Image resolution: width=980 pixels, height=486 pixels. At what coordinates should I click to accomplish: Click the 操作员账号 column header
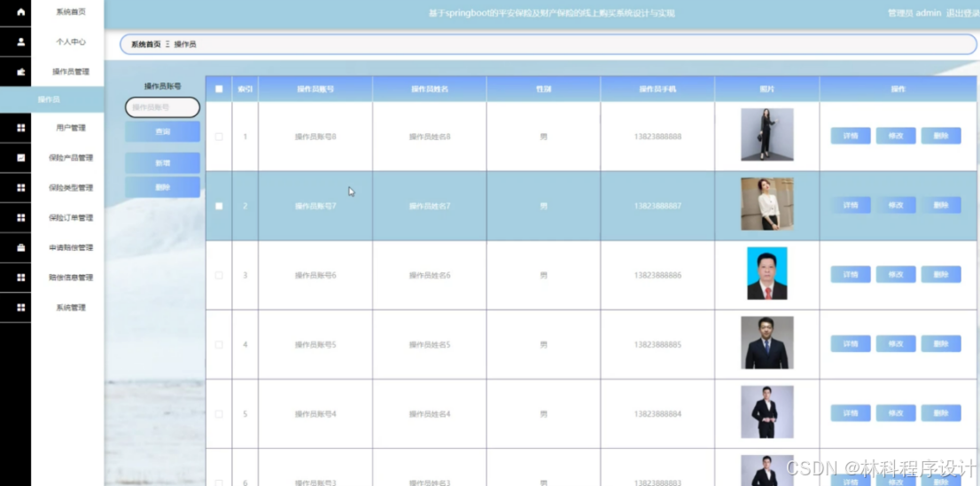315,89
